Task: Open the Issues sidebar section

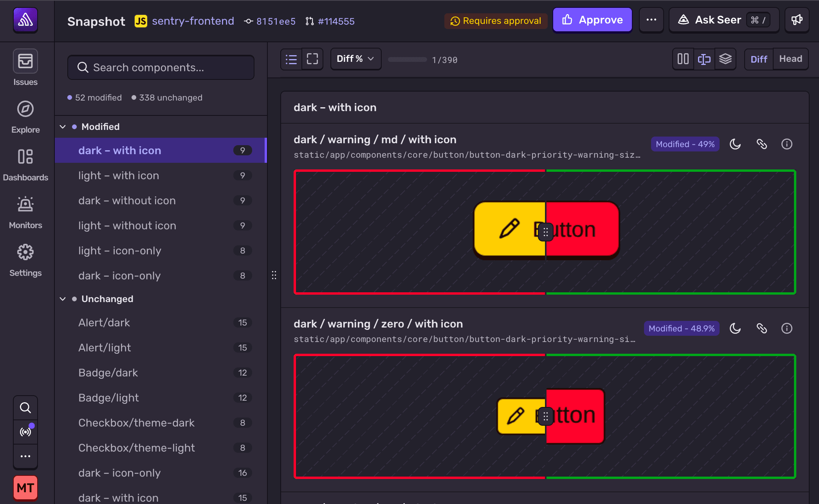Action: click(25, 67)
